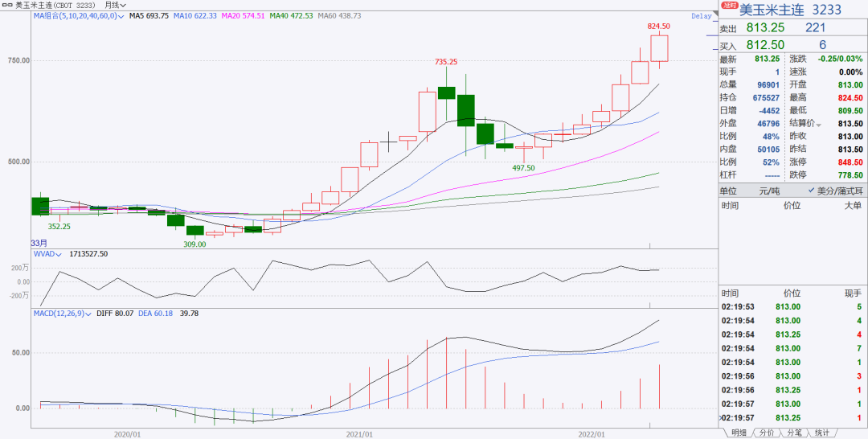Click the 跌停 value 778.50
Image resolution: width=868 pixels, height=439 pixels.
[851, 175]
